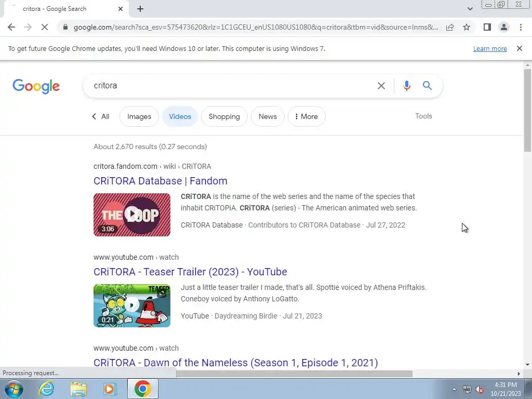Open Dawn of the Nameless result
532x399 pixels.
tap(236, 363)
